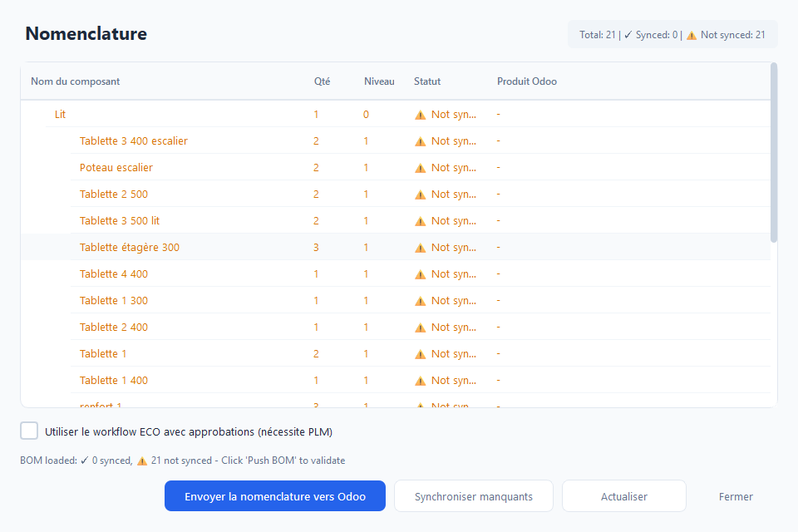Click the warning icon for Tablette 3 400 escalier

coord(421,141)
